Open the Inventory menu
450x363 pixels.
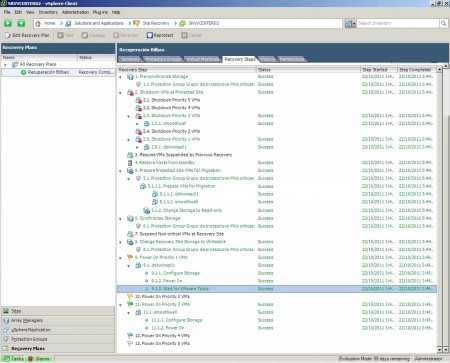point(48,12)
